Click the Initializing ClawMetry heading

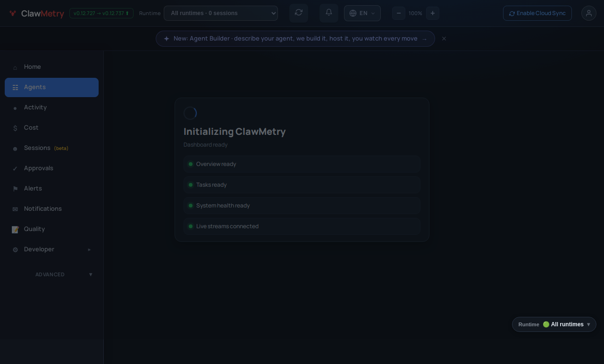(235, 132)
